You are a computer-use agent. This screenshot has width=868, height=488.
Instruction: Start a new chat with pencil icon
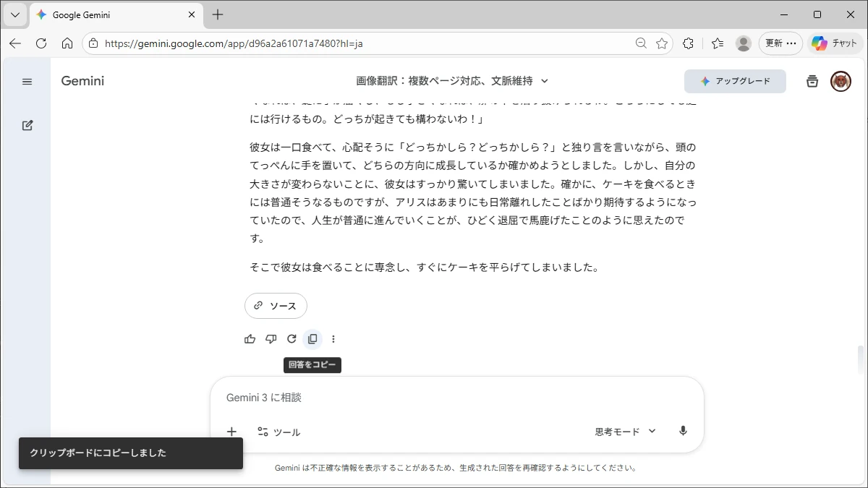click(27, 125)
